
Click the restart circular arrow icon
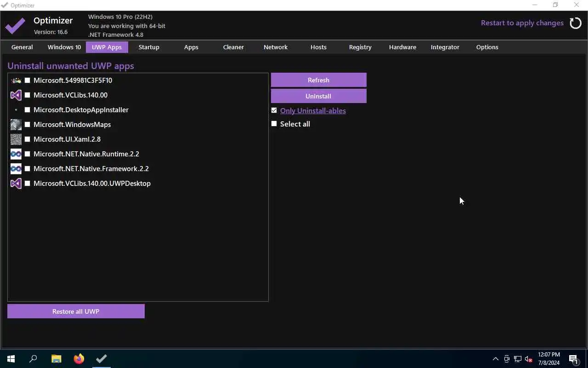[576, 23]
